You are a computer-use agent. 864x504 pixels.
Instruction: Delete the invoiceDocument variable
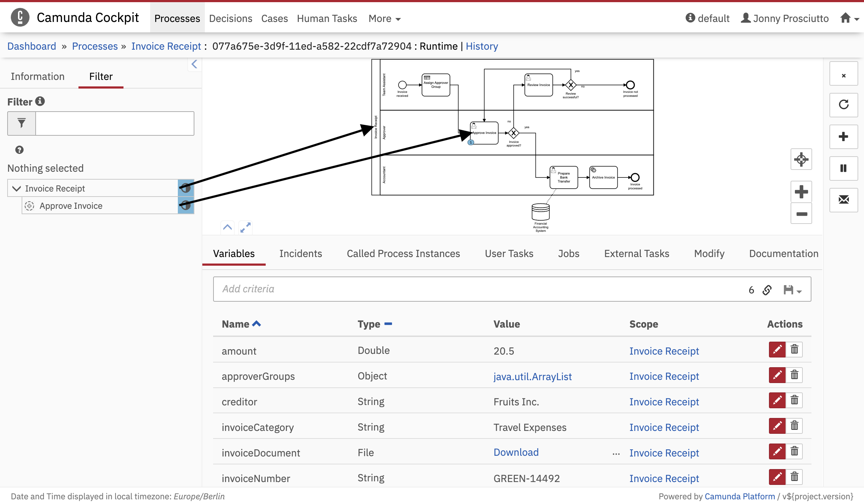click(x=794, y=451)
